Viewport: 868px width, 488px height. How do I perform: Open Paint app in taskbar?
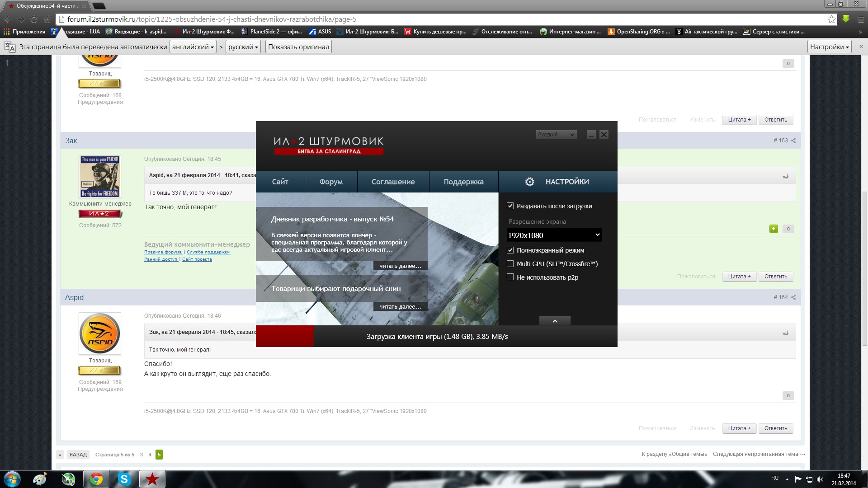click(40, 479)
